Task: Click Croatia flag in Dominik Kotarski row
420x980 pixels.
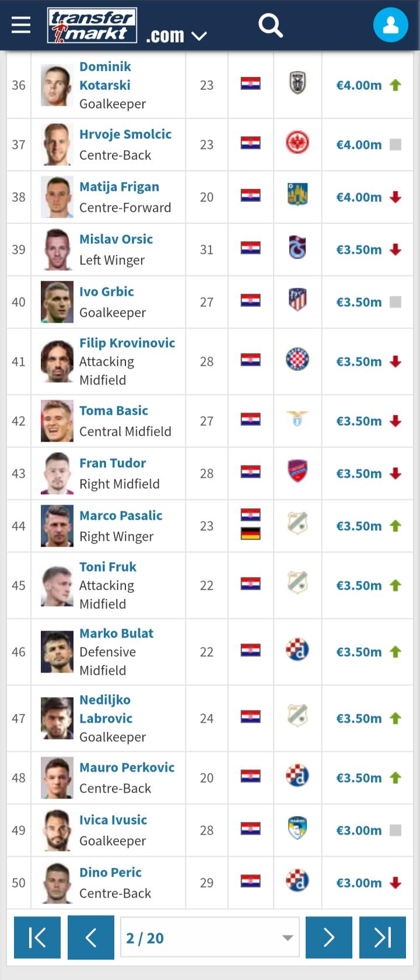Action: point(251,84)
